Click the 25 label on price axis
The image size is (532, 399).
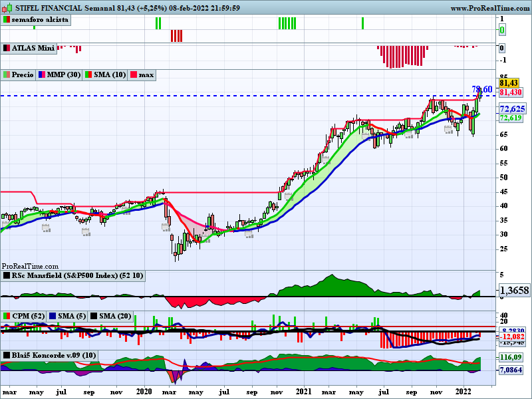click(x=503, y=249)
